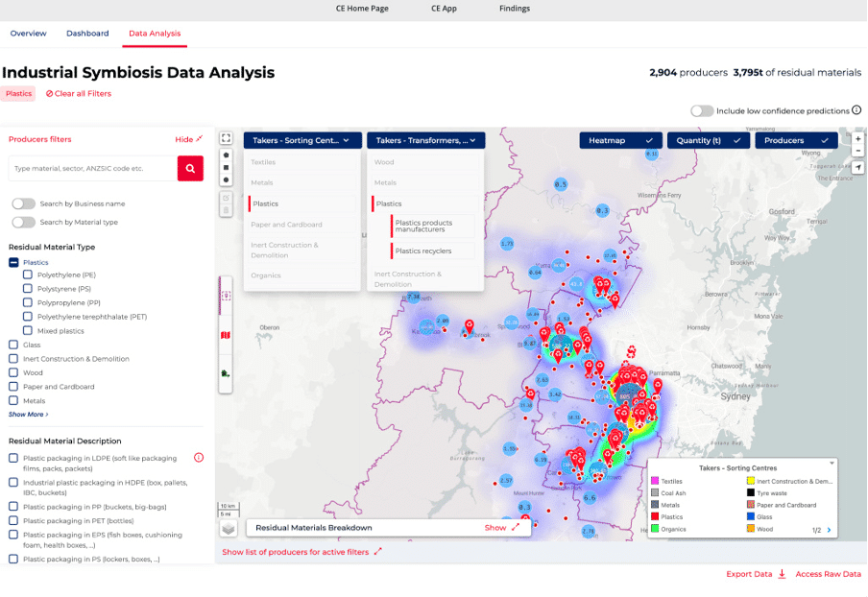
Task: Enable Include low confidence predictions toggle
Action: tap(701, 111)
